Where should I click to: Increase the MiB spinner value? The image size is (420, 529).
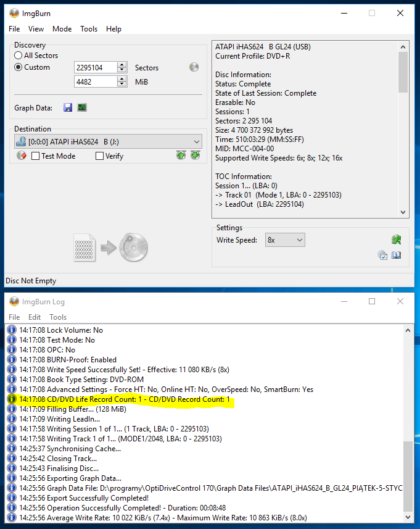[x=122, y=78]
